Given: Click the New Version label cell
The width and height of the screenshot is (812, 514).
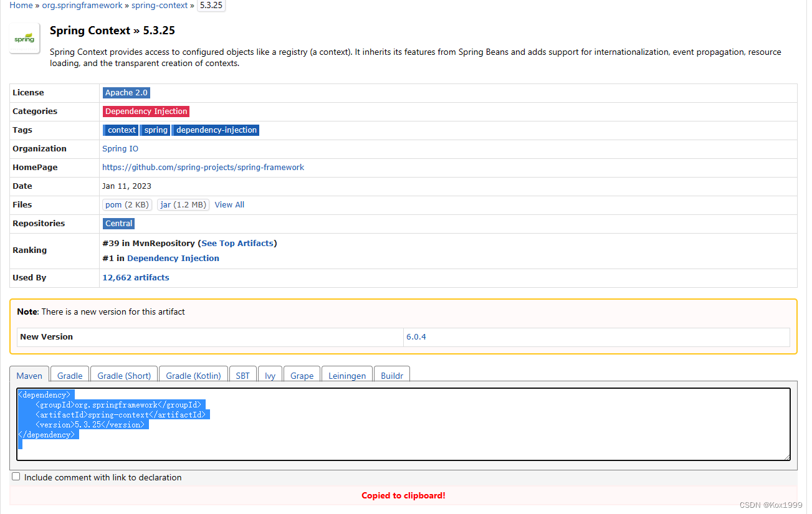Looking at the screenshot, I should coord(211,337).
